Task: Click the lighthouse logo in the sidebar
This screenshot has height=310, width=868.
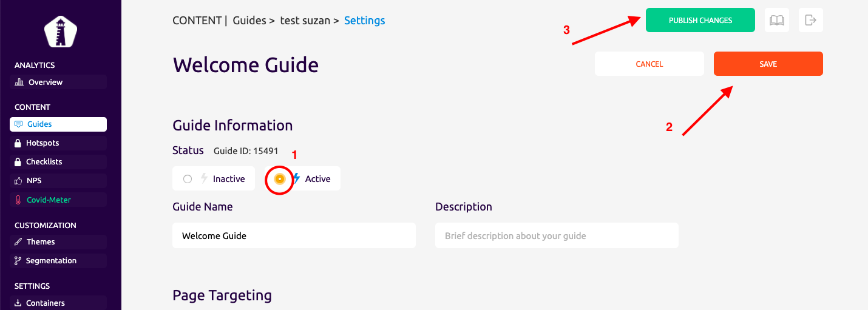Action: coord(60,31)
